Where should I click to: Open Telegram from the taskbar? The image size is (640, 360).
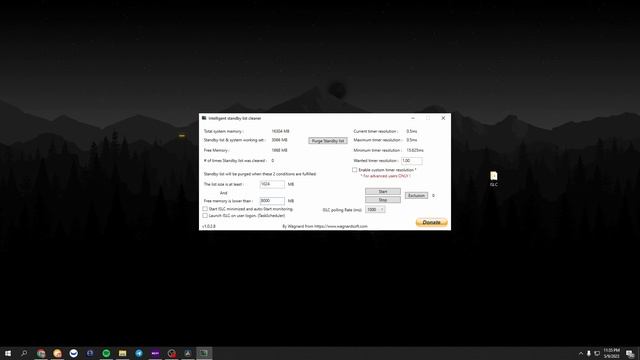pos(139,353)
